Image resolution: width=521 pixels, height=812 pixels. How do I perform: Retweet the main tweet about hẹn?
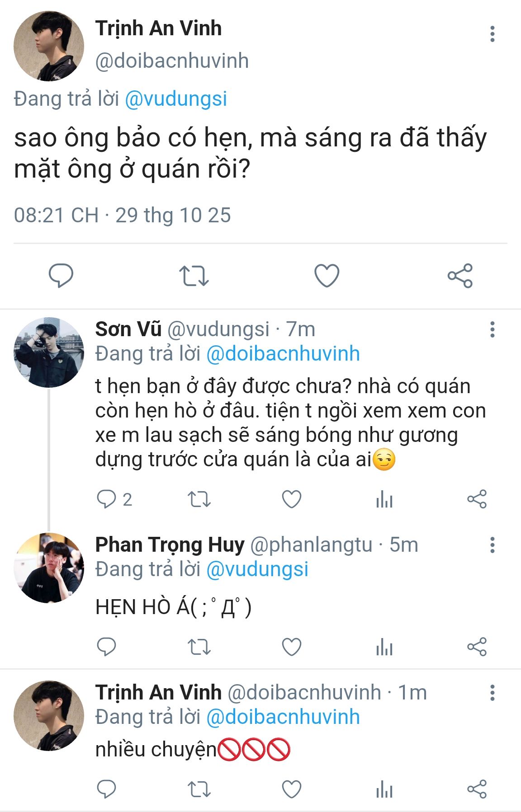194,275
